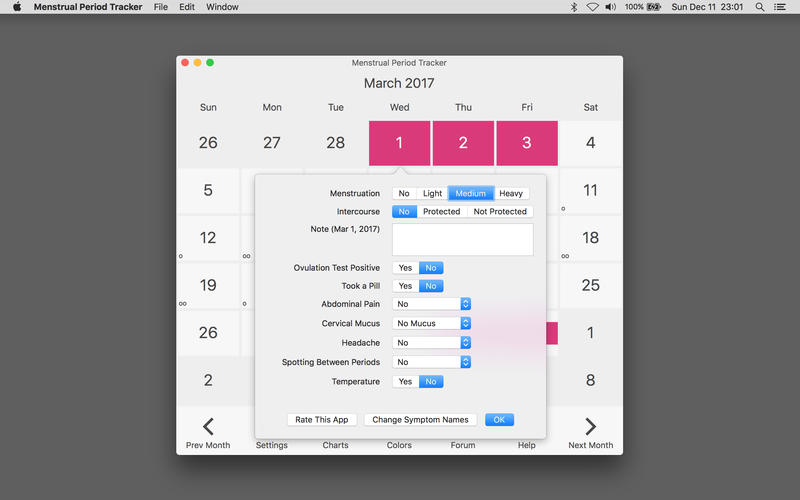Open the File menu

[x=161, y=7]
